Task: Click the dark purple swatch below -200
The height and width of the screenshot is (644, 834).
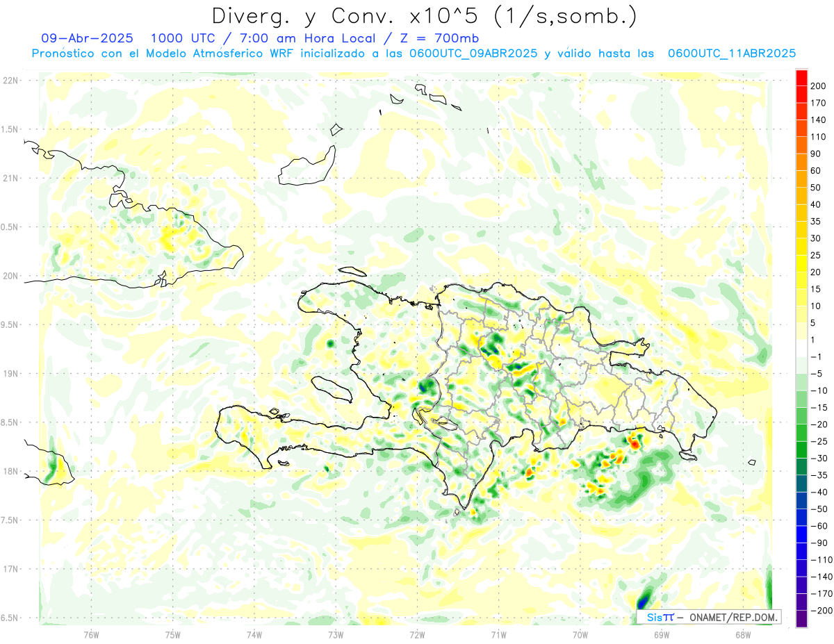Action: 801,619
